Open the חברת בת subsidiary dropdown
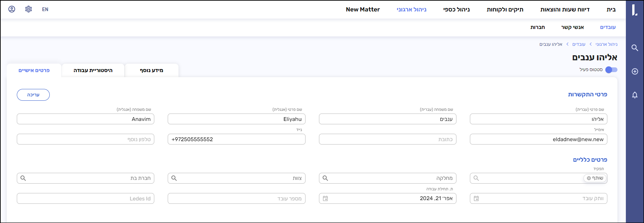 (85, 178)
